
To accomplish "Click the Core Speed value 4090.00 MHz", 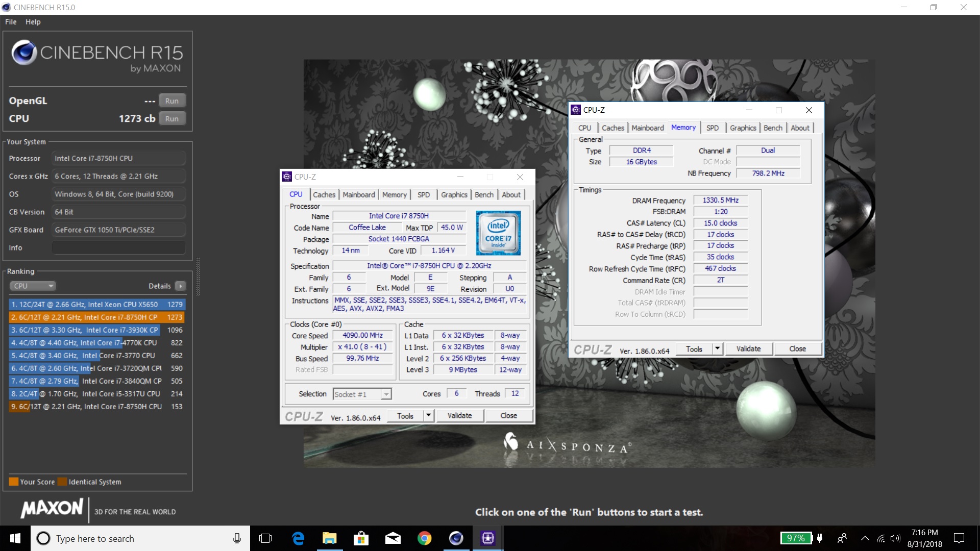I will click(363, 335).
